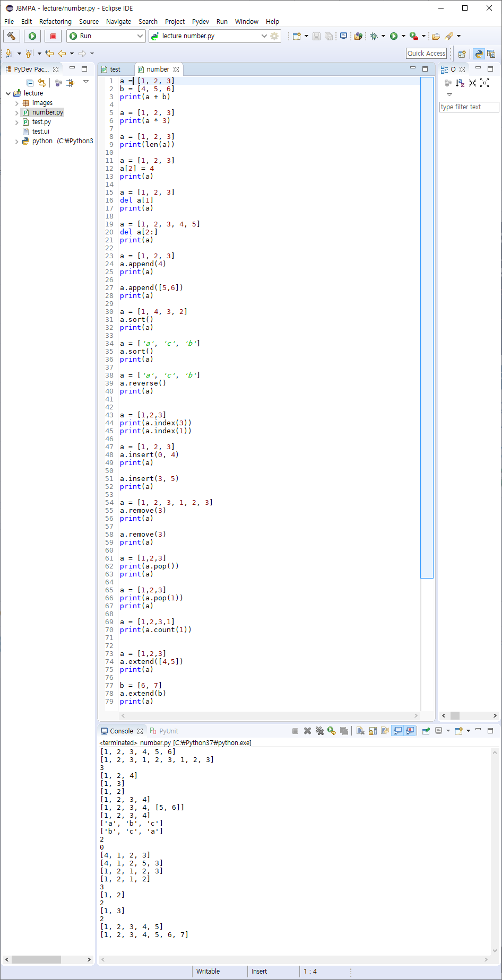502x980 pixels.
Task: Click the green Launch run button
Action: 32,36
